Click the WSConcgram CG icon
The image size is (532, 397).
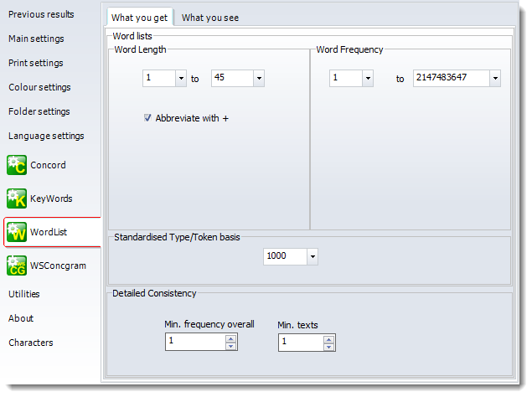(17, 266)
